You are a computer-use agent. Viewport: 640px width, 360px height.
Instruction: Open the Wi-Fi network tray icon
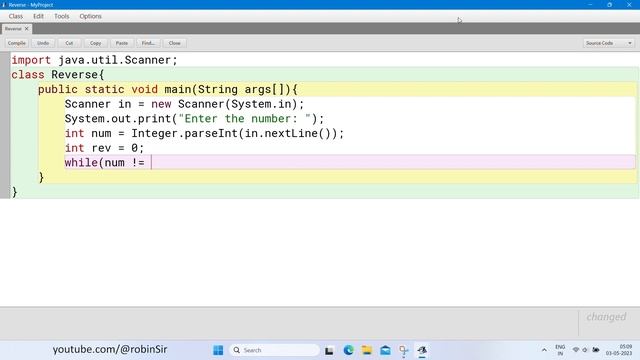click(x=576, y=350)
